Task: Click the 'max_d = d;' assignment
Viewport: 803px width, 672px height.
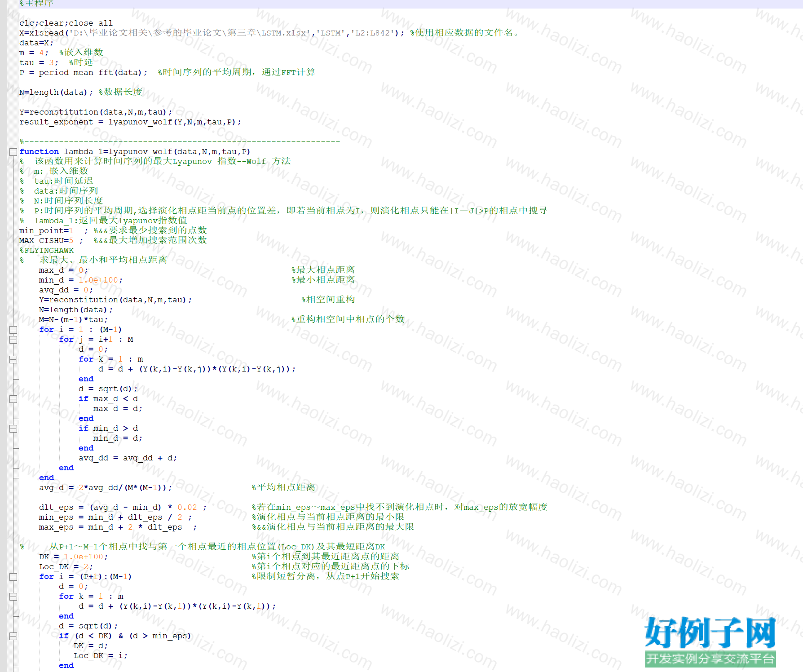Action: tap(118, 408)
